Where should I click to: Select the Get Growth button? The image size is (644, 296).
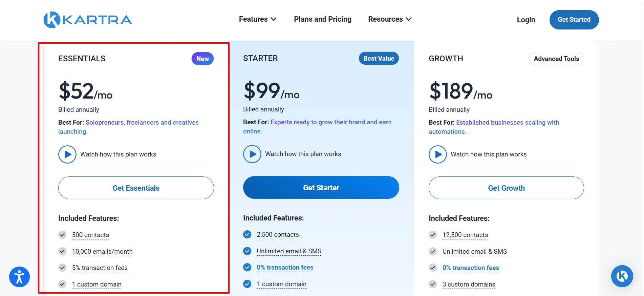pos(506,188)
